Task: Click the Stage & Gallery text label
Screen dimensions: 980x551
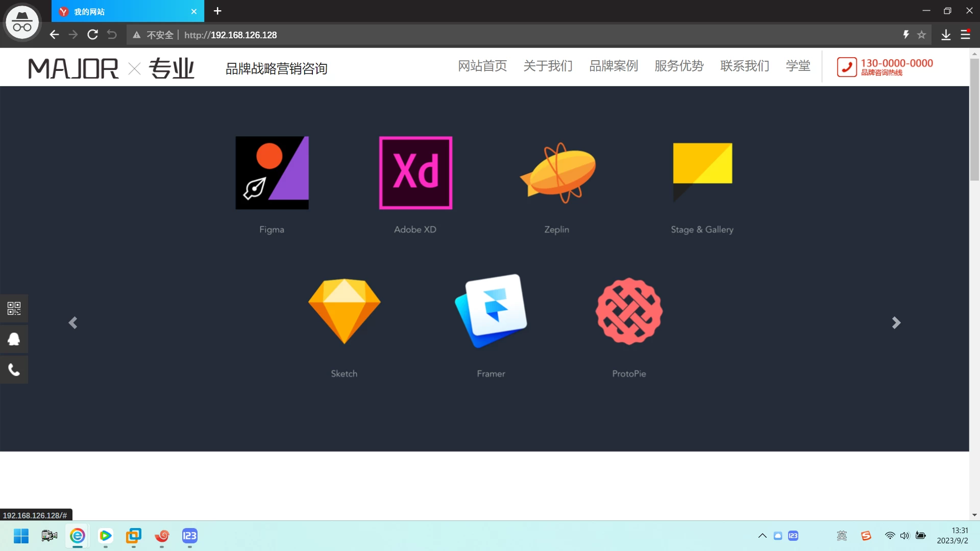Action: point(702,230)
